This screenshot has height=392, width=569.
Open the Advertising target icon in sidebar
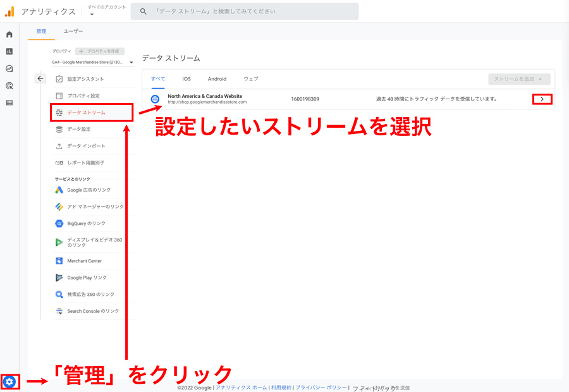[x=9, y=85]
